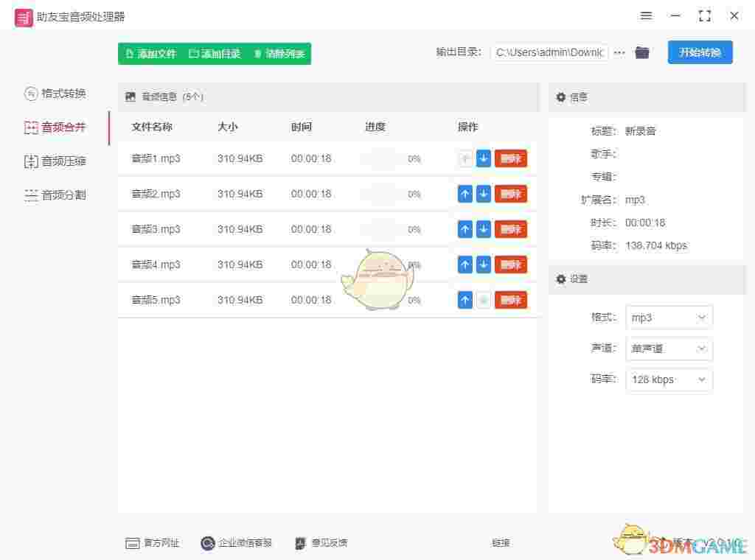Viewport: 755px width, 560px height.
Task: Open the 声道 channel dropdown showing 单声道
Action: point(667,349)
